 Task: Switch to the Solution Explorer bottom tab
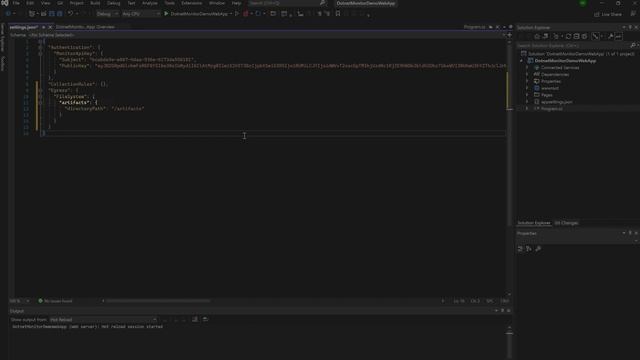coord(534,223)
